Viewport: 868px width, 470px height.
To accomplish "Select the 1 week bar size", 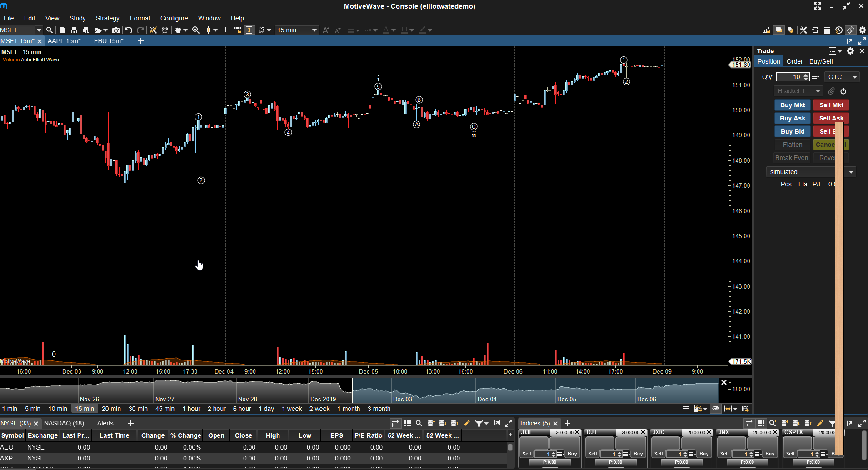I will [x=292, y=409].
